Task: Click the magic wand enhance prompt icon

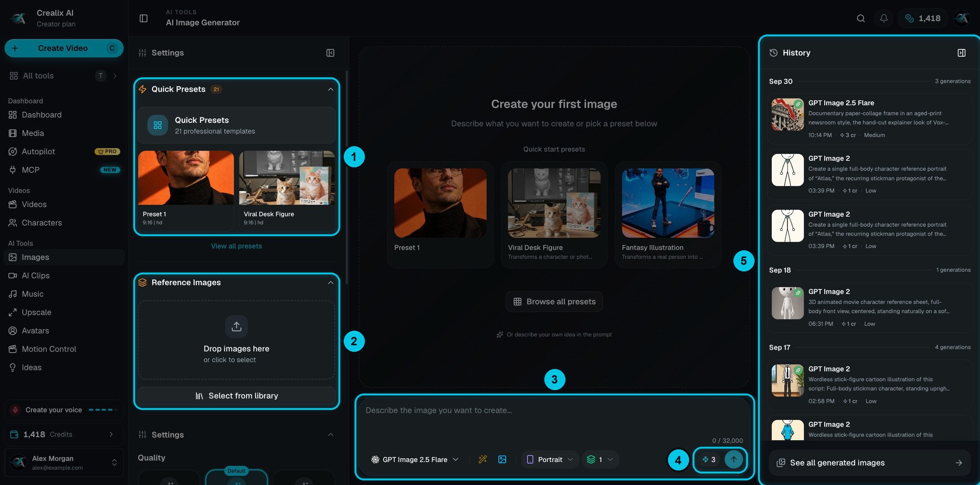Action: click(x=483, y=460)
